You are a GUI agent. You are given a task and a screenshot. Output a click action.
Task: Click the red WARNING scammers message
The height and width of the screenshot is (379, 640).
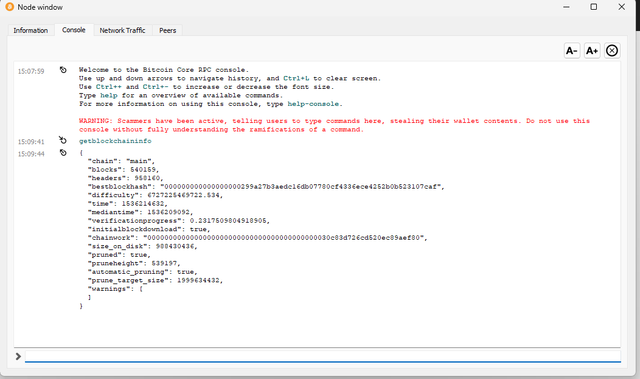(334, 125)
